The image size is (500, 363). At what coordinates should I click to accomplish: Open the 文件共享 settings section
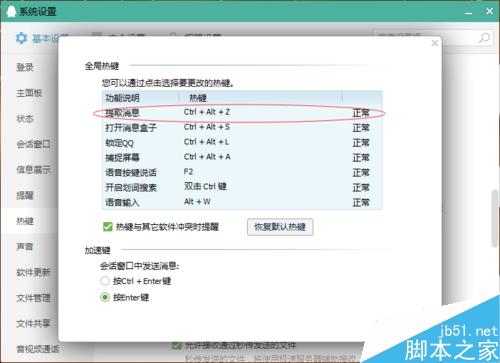coord(34,323)
